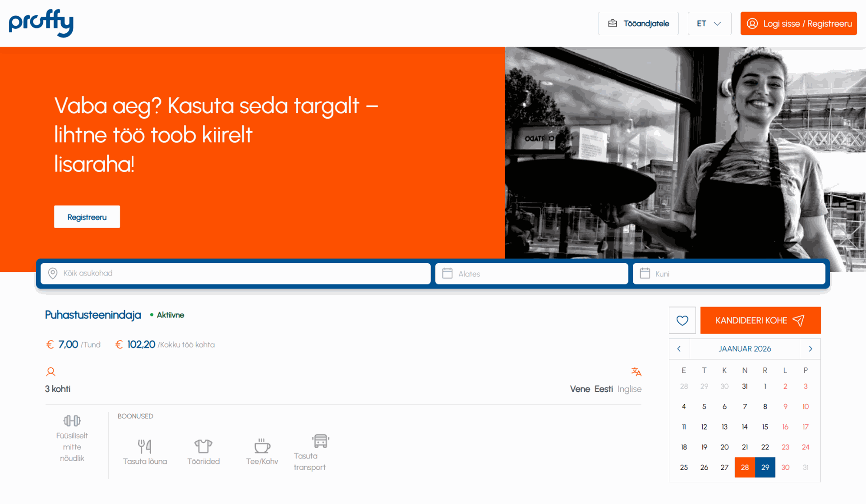Click KANDIDEERI KOHE apply button

(x=760, y=321)
